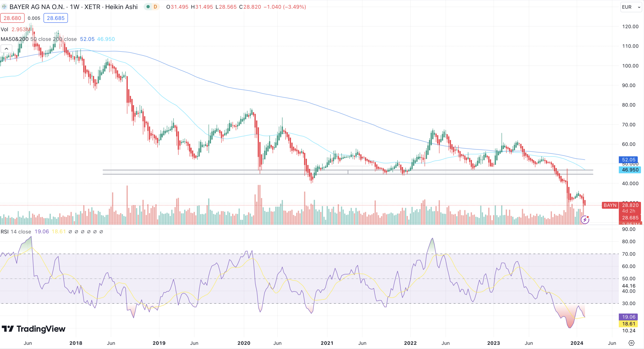Click the 10.24 RSI scale label
The height and width of the screenshot is (349, 644).
click(x=629, y=331)
